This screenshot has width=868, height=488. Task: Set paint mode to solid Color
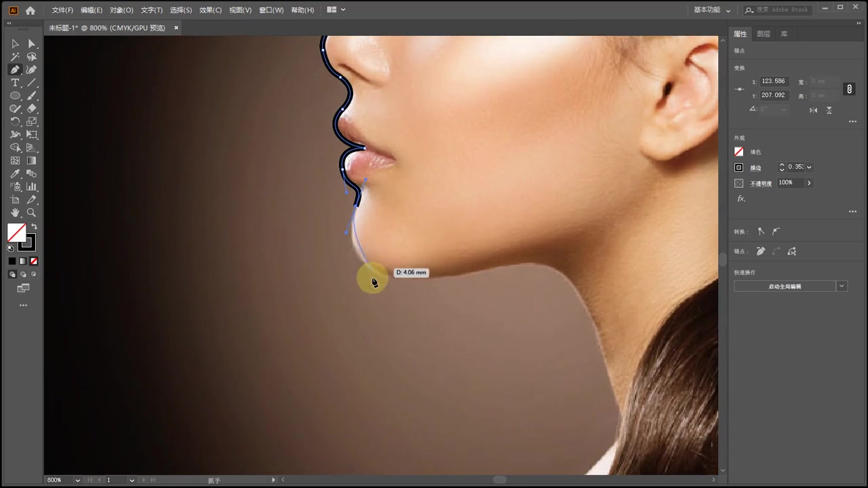[x=12, y=261]
